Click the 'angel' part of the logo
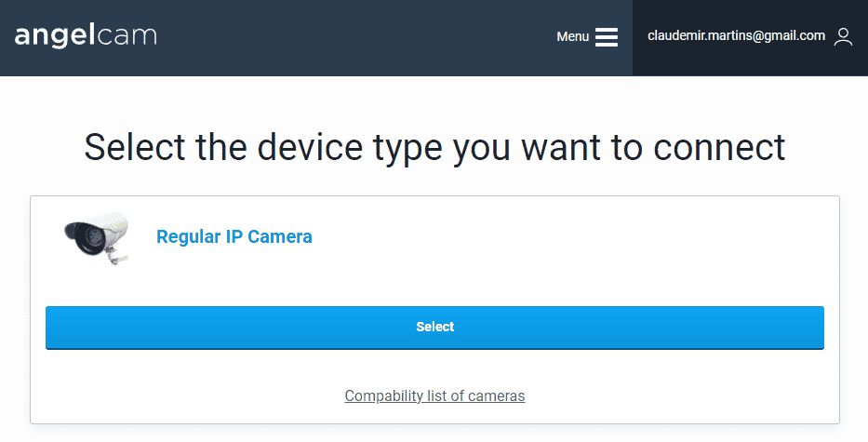Image resolution: width=868 pixels, height=442 pixels. pos(61,37)
